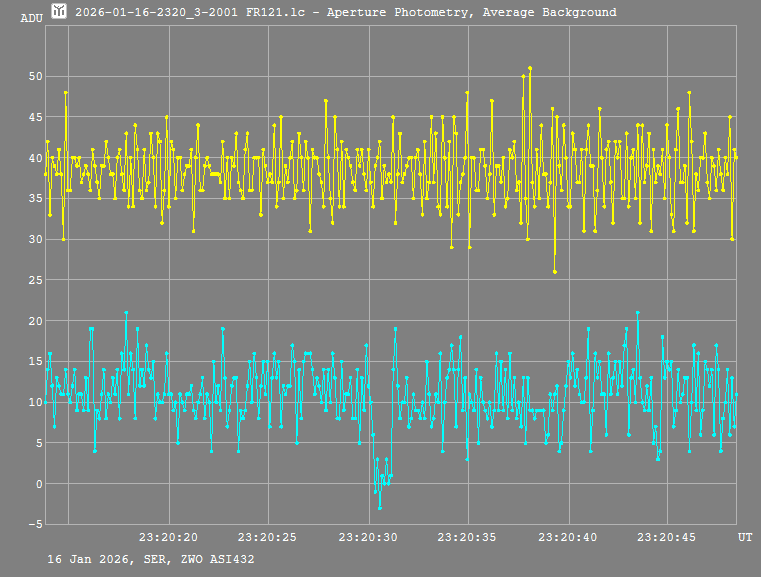This screenshot has width=761, height=577.
Task: Click the footer text with ZWO ASI432
Action: [150, 559]
